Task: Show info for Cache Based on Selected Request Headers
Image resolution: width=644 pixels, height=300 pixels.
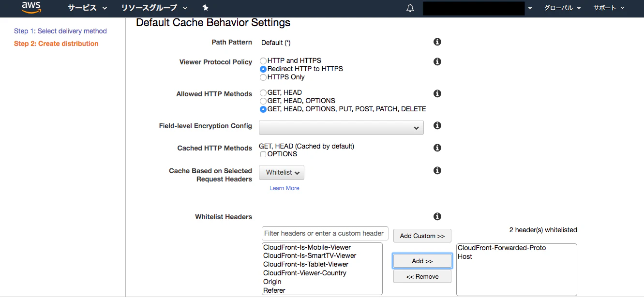Action: pos(437,171)
